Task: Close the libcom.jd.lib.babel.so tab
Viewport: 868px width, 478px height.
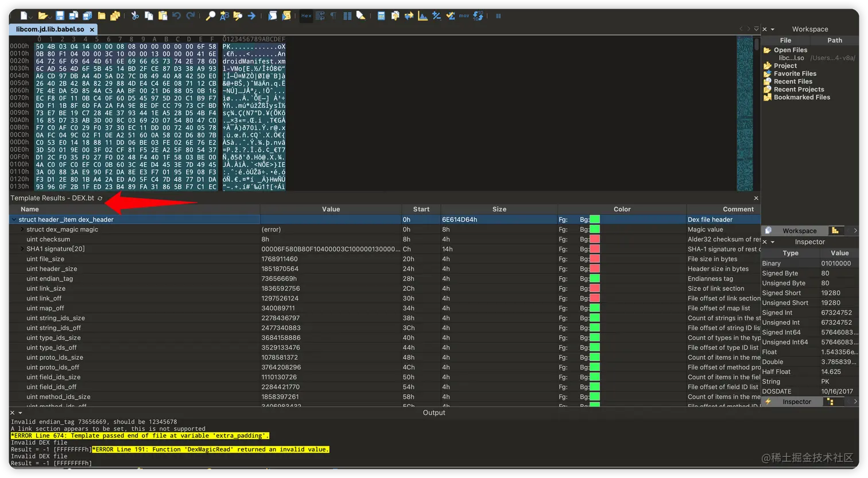Action: (92, 29)
